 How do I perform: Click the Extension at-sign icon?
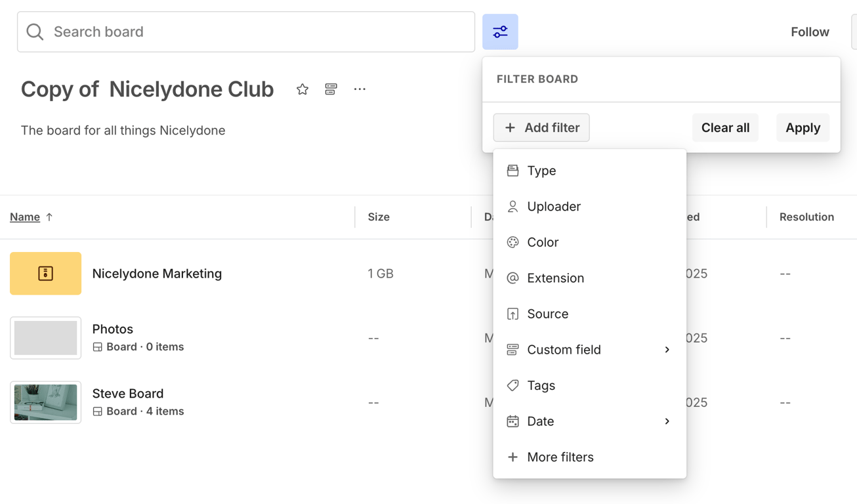pos(512,278)
